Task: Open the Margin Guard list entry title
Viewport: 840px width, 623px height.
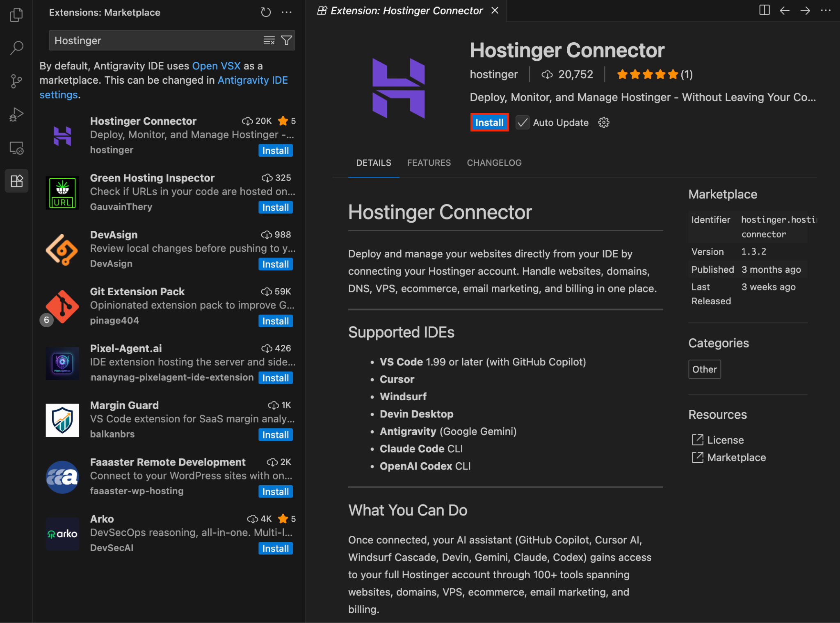Action: 124,405
